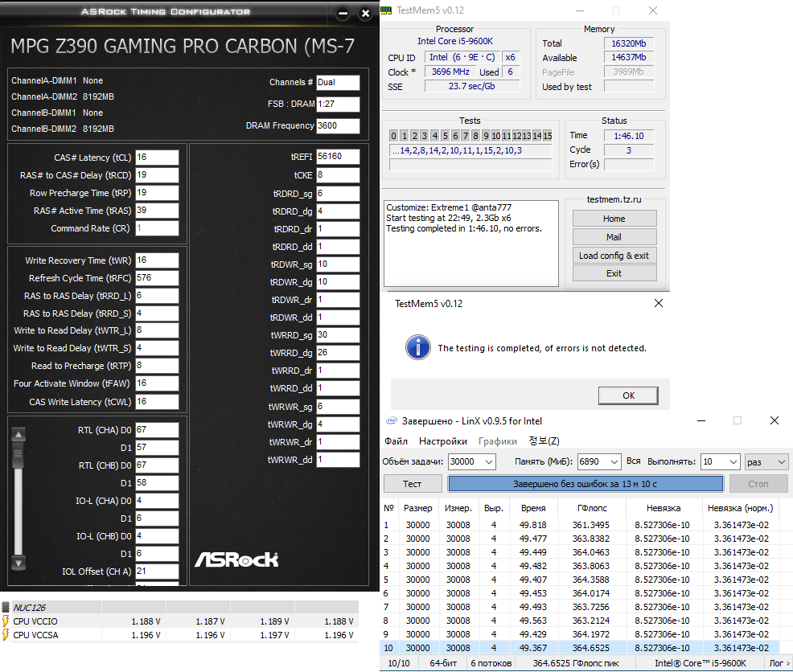This screenshot has width=793, height=672.
Task: Minimize the ASRock Timing Configurator window
Action: coord(343,14)
